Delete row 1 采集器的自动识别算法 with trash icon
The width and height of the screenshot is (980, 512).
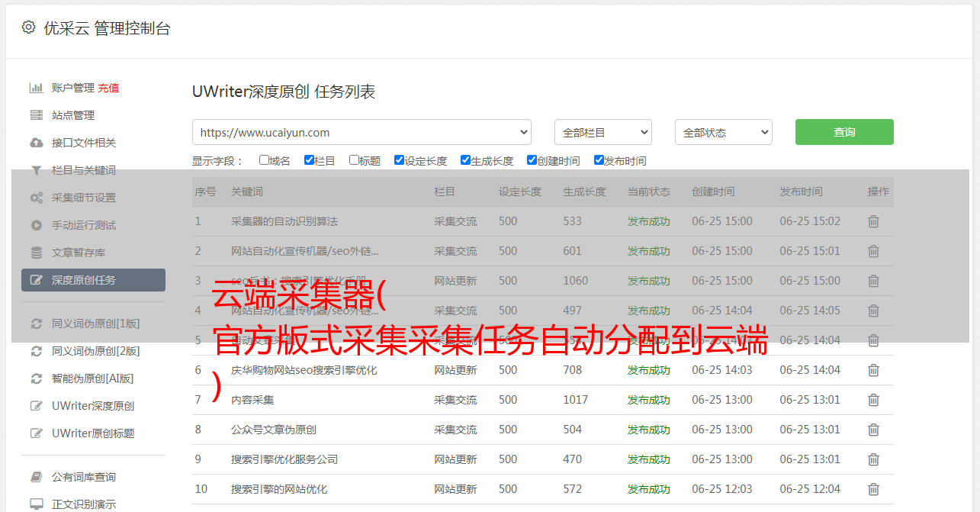pyautogui.click(x=873, y=221)
